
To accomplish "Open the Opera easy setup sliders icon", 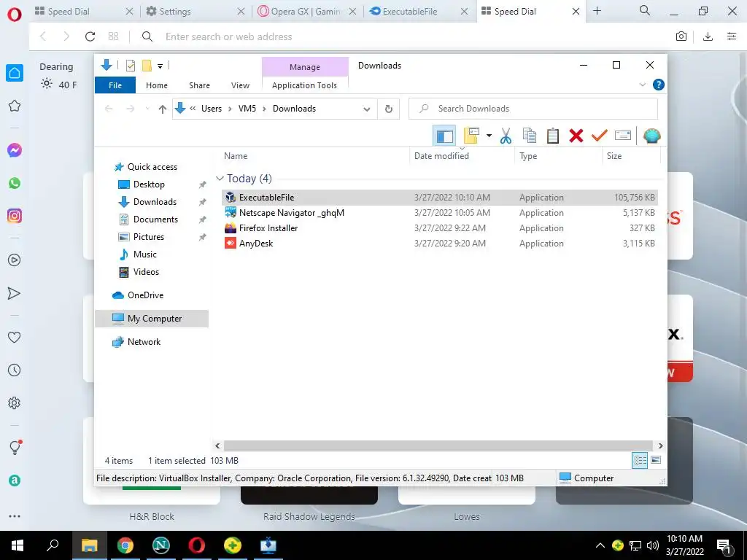I will click(732, 36).
